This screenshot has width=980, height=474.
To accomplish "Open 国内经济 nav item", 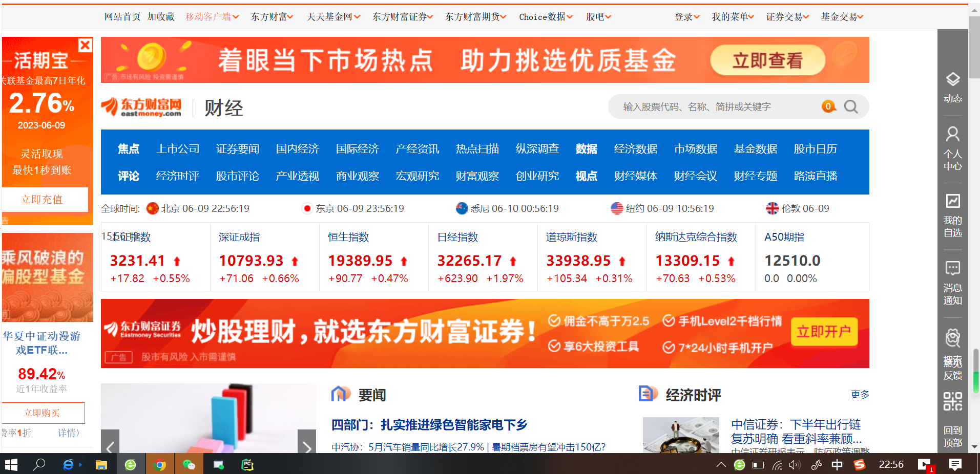I will [298, 149].
